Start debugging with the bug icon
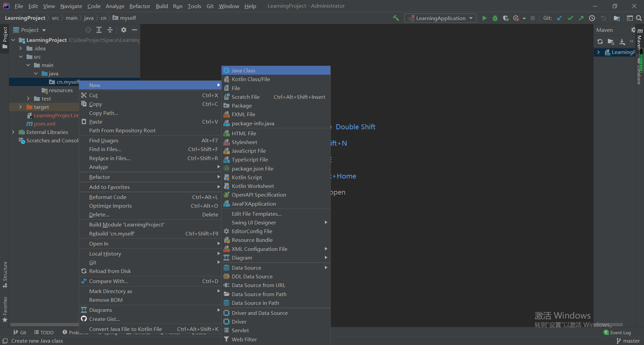644x345 pixels. [495, 18]
